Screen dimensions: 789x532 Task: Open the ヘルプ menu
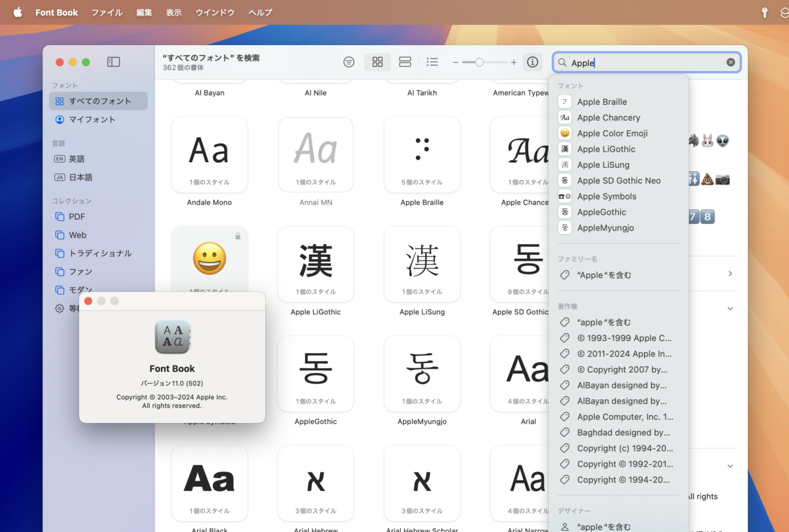click(x=260, y=12)
